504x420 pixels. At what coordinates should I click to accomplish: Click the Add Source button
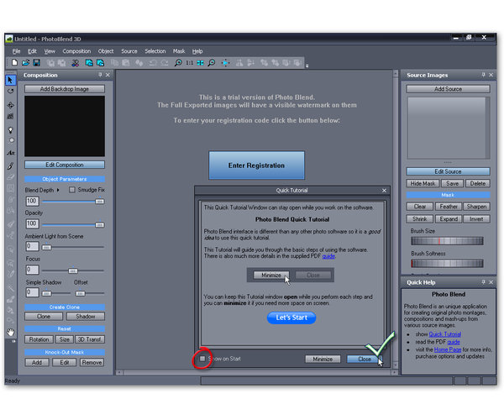coord(448,89)
